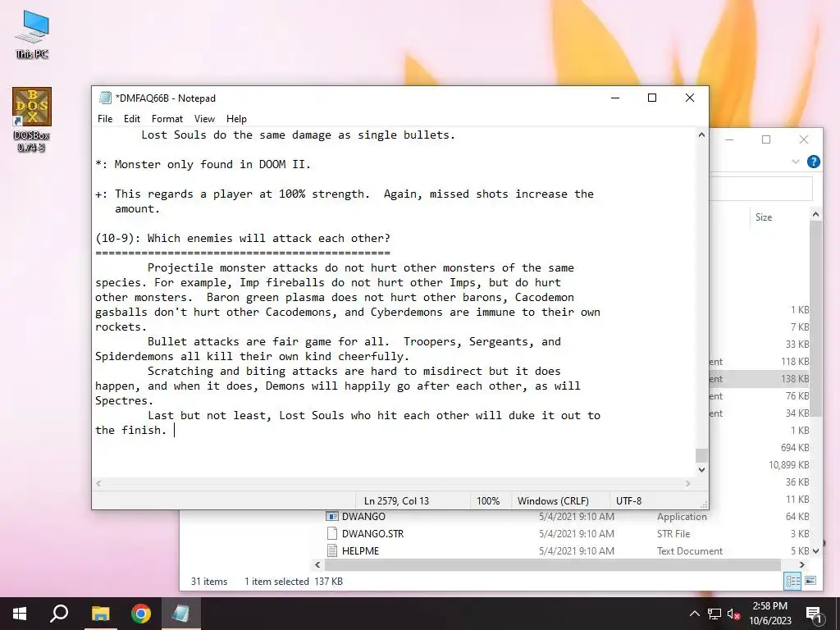Open the network status tray icon
Viewport: 840px width, 630px height.
click(x=714, y=614)
